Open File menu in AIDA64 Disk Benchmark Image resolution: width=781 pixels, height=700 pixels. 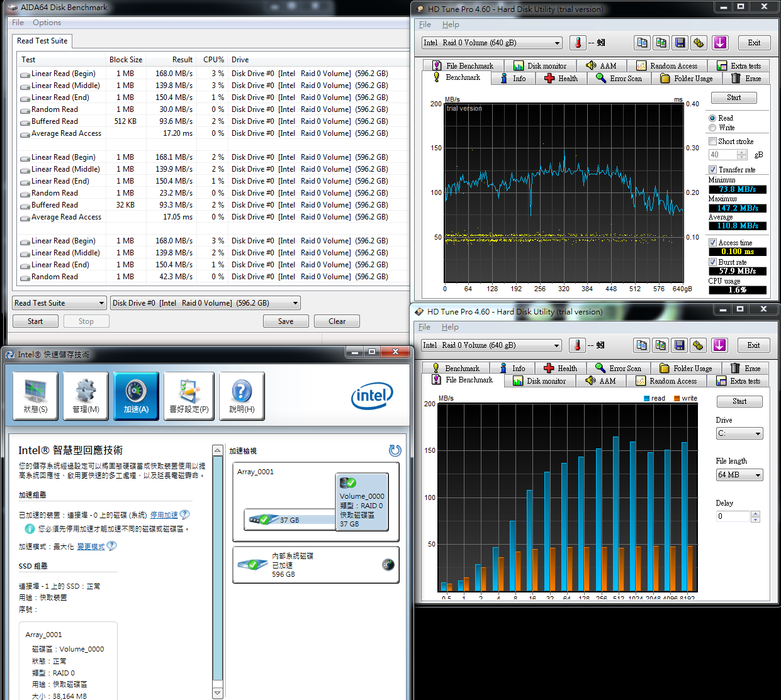[18, 23]
